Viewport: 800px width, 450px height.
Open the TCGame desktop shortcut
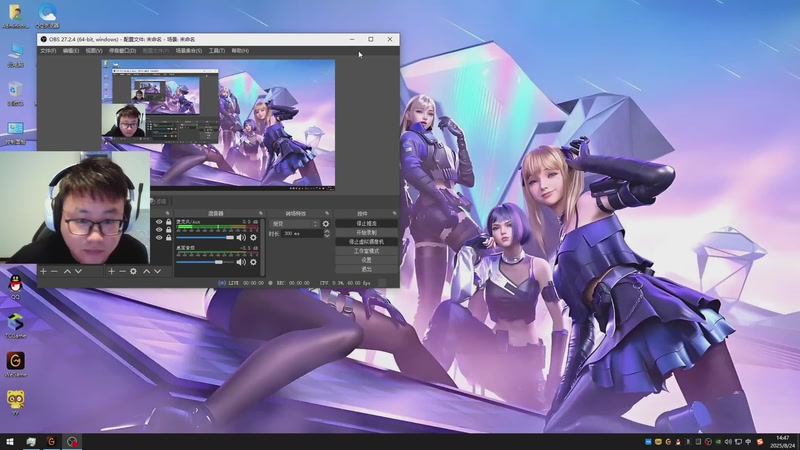tap(15, 326)
